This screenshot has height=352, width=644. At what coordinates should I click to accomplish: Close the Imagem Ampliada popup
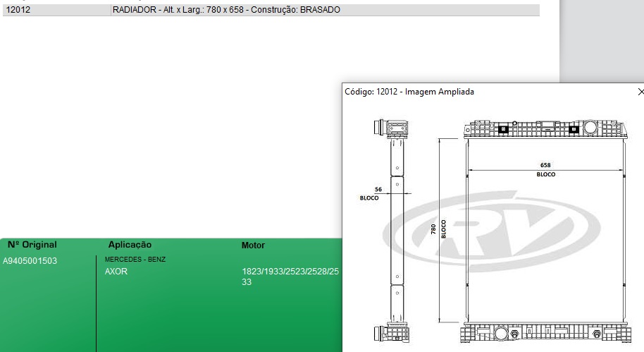(640, 92)
